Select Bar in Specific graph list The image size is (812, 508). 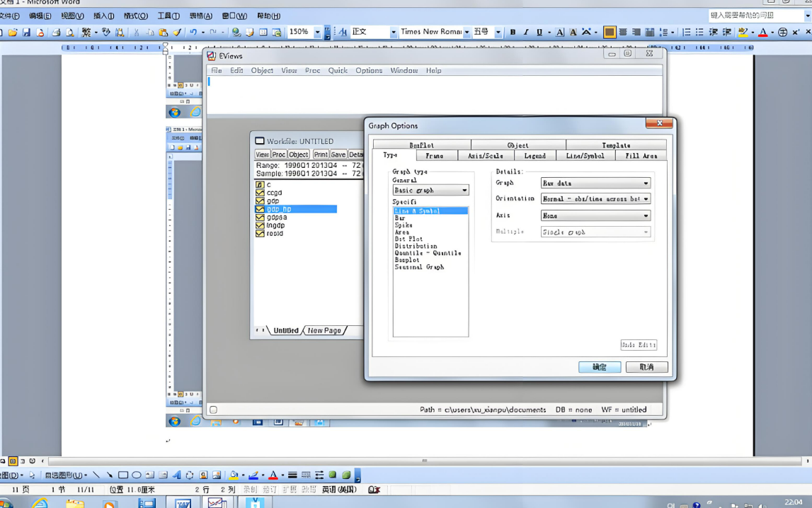pyautogui.click(x=400, y=218)
